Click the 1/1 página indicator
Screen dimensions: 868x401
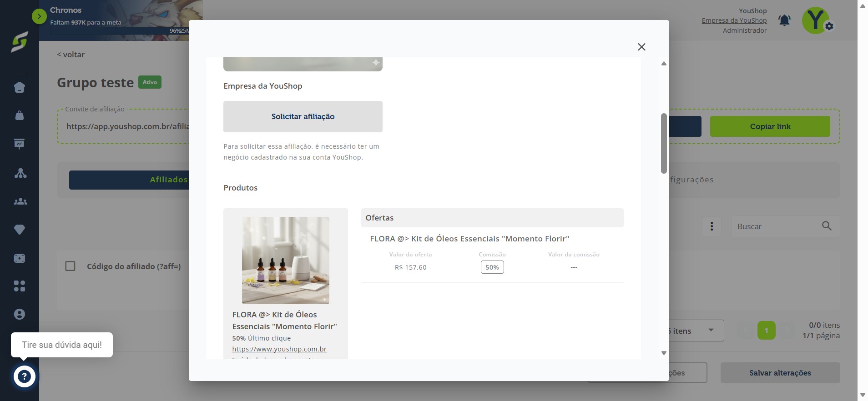821,336
